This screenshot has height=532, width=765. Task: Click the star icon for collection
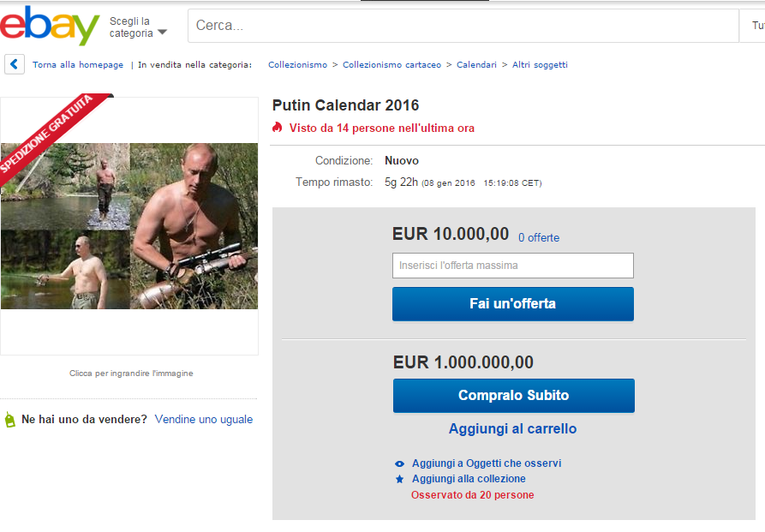(x=399, y=479)
